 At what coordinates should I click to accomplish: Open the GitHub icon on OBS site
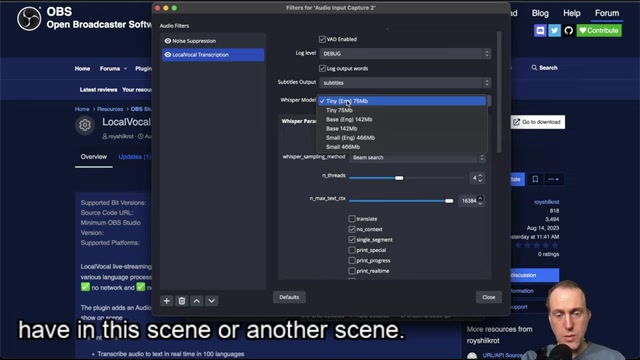[569, 31]
